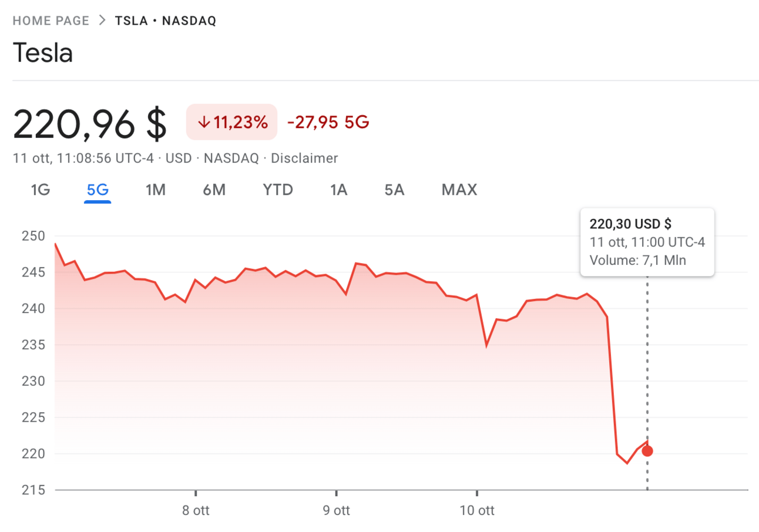This screenshot has width=759, height=532.
Task: Select the 1G time range tab
Action: (x=40, y=190)
